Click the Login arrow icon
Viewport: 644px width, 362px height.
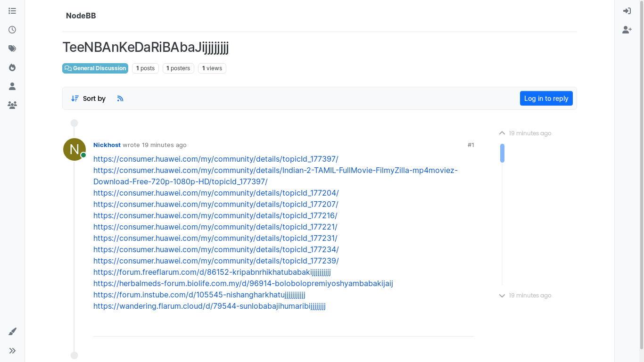click(627, 11)
